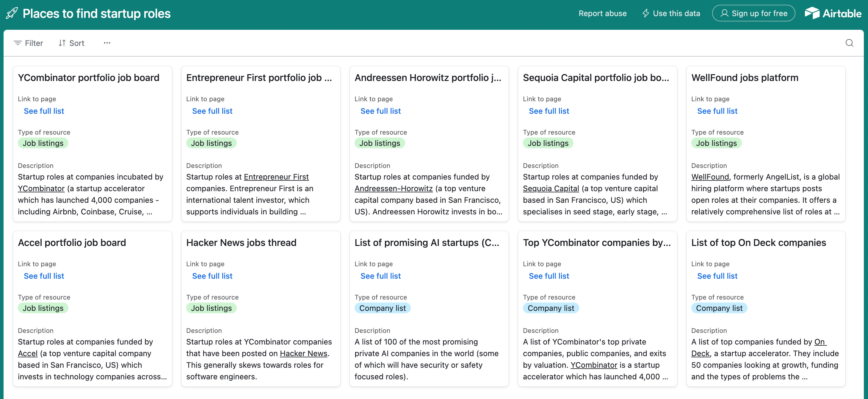Click the rocket icon beside the page title
Screen dimensions: 868x399
coord(12,13)
